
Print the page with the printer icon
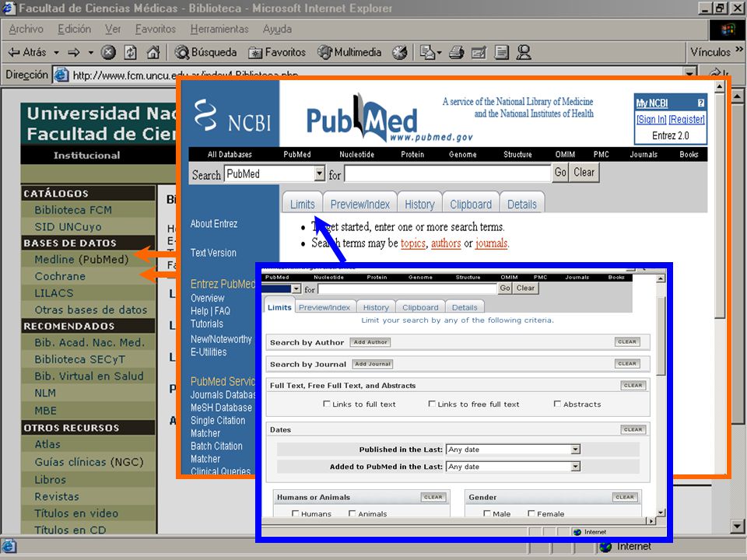point(457,52)
